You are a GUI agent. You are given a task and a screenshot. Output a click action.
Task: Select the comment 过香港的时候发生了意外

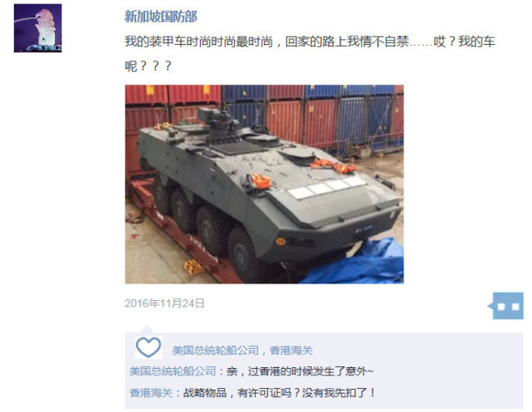(x=300, y=371)
